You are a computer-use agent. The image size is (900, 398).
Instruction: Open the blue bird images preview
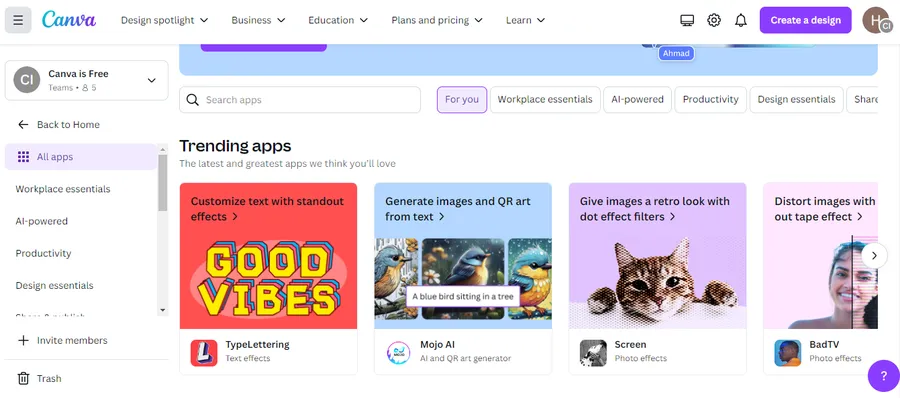[463, 279]
